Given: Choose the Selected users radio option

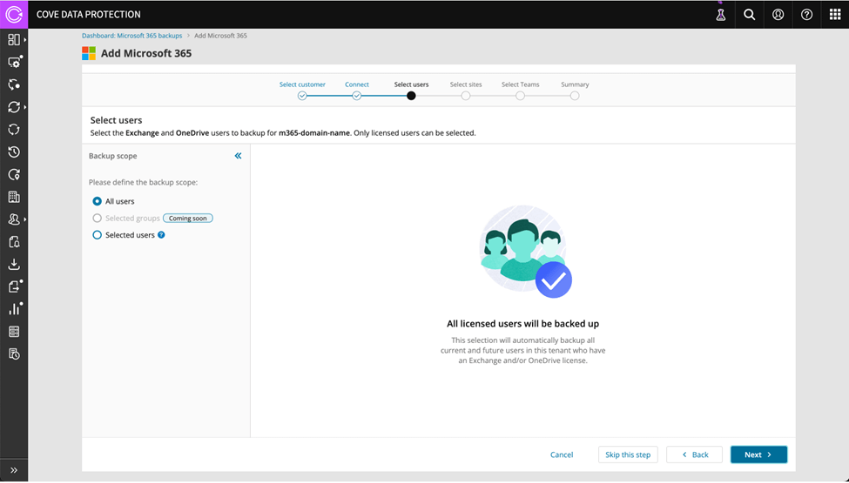Looking at the screenshot, I should click(x=97, y=235).
